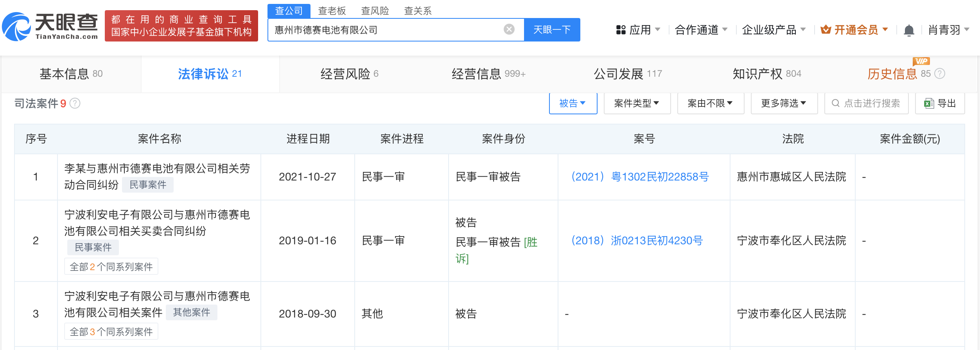Select the 查风险 search tab
The width and height of the screenshot is (980, 350).
tap(375, 11)
